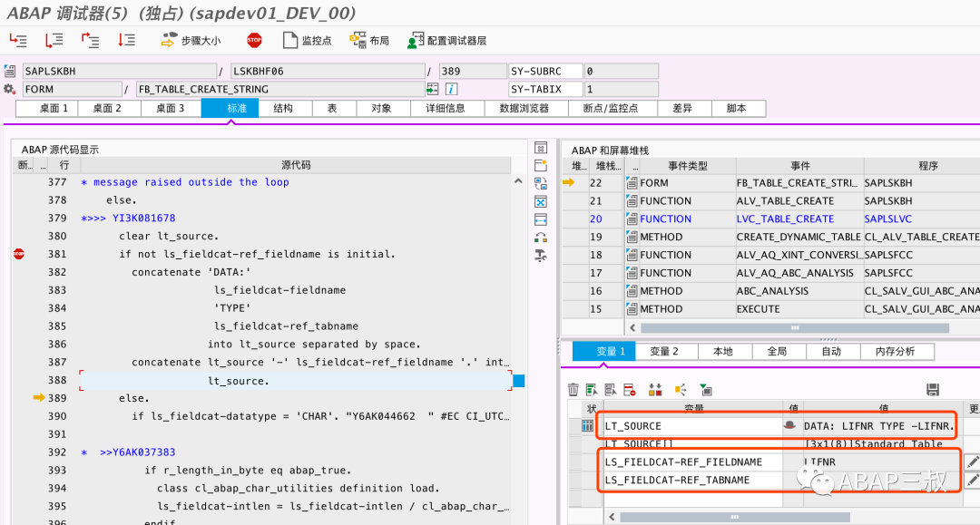The image size is (980, 525).
Task: Click the pencil edit icon for LS_FIELDCAT-REF_FIELDNAME
Action: [x=973, y=462]
